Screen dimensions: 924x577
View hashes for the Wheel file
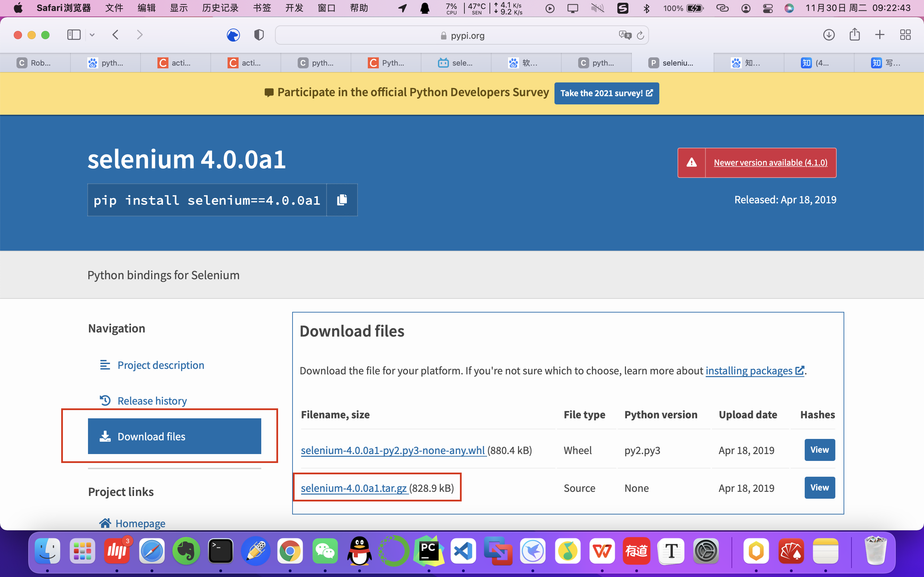(x=819, y=450)
